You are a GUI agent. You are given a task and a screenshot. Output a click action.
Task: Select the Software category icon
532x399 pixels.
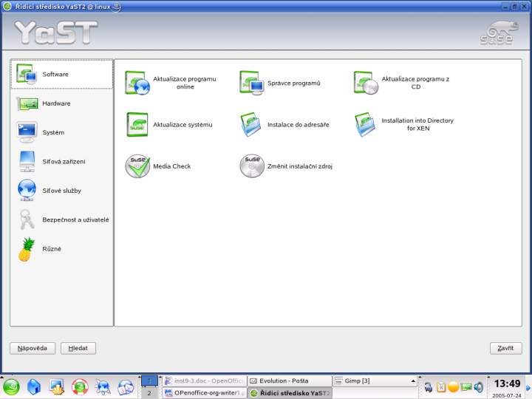27,74
